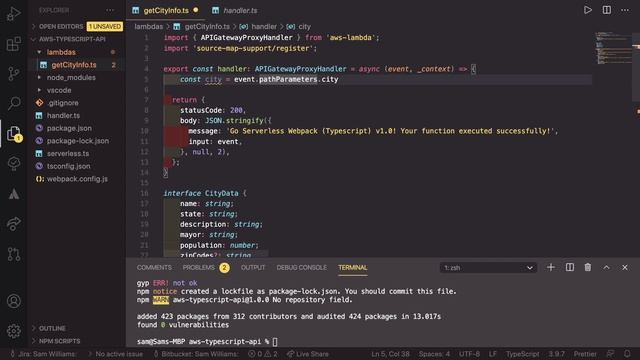Kill terminal with trash icon
Image resolution: width=640 pixels, height=360 pixels.
588,267
